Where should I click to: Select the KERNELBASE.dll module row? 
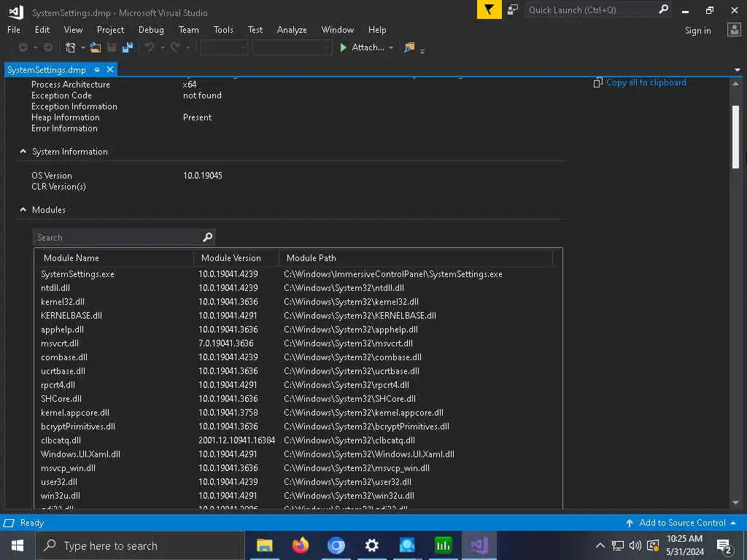[298, 316]
